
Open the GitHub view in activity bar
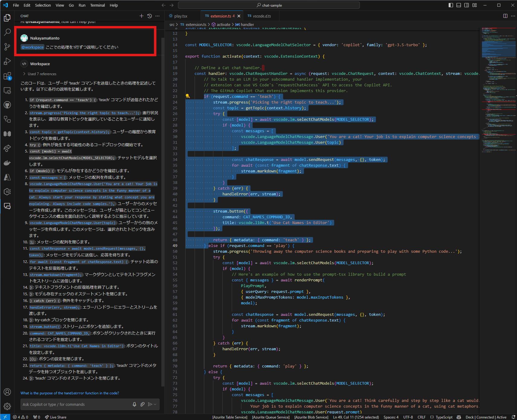pos(7,105)
